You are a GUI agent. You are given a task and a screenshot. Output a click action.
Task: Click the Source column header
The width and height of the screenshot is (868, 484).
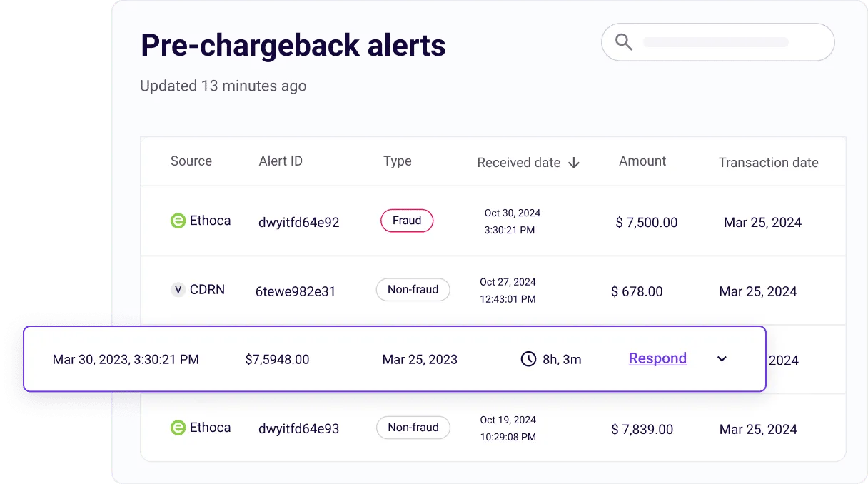coord(191,161)
